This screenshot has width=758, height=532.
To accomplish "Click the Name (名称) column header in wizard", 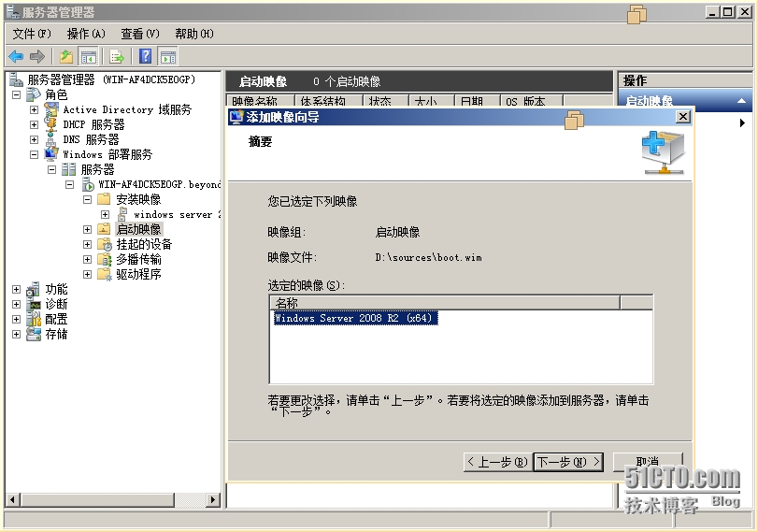I will coord(444,303).
